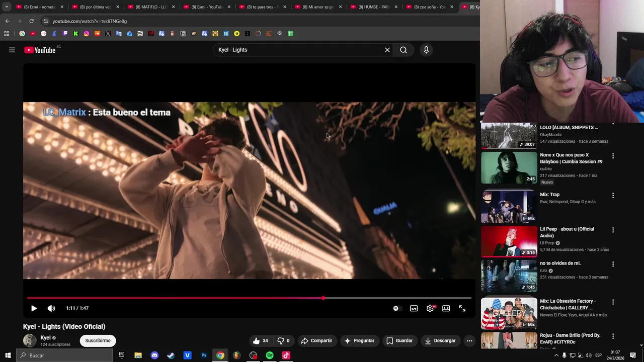Show hidden system tray icons chevron

[x=556, y=355]
